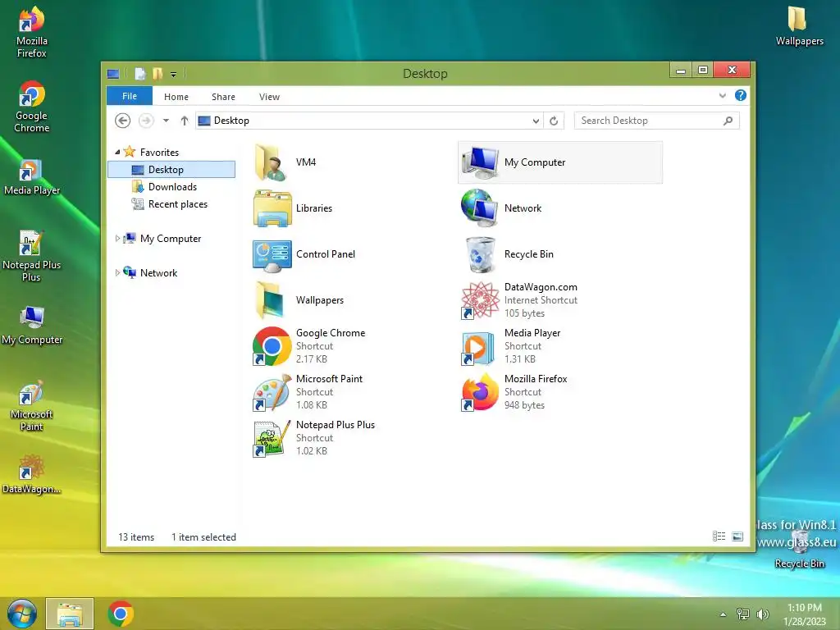Click New Folder icon in quick access toolbar
Viewport: 840px width, 630px height.
coord(157,73)
